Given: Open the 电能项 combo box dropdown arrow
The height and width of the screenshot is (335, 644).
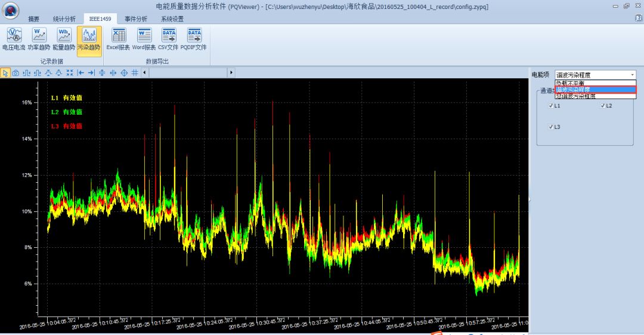Looking at the screenshot, I should [632, 75].
